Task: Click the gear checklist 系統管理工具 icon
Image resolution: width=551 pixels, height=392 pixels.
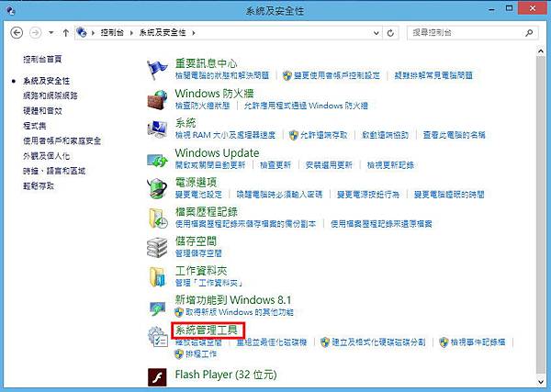Action: pos(157,337)
